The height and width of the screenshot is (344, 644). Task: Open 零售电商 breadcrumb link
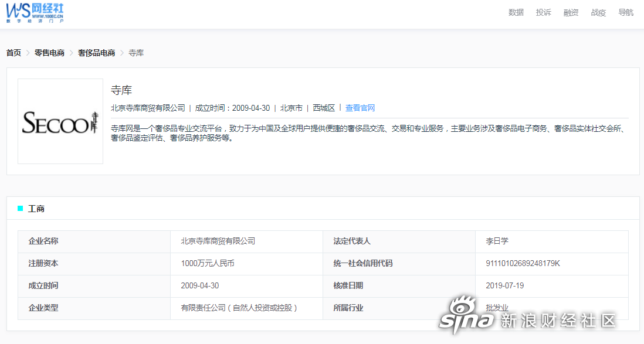click(x=49, y=53)
